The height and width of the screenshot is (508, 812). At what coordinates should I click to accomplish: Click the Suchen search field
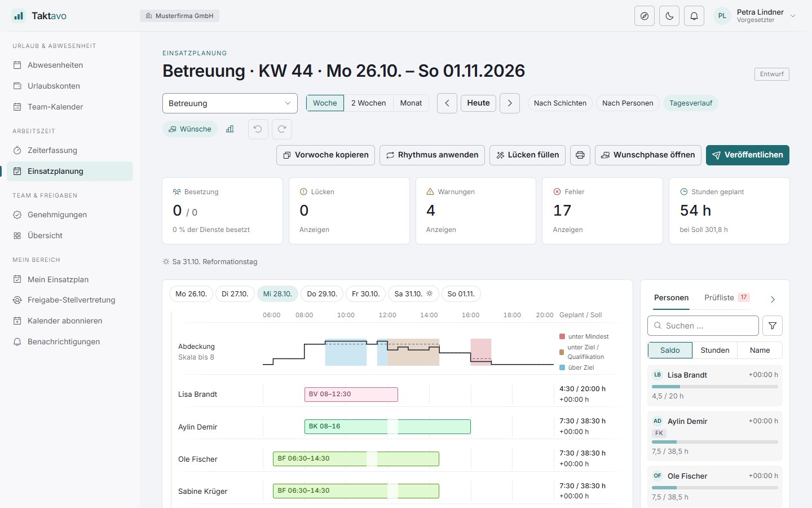[x=703, y=326]
